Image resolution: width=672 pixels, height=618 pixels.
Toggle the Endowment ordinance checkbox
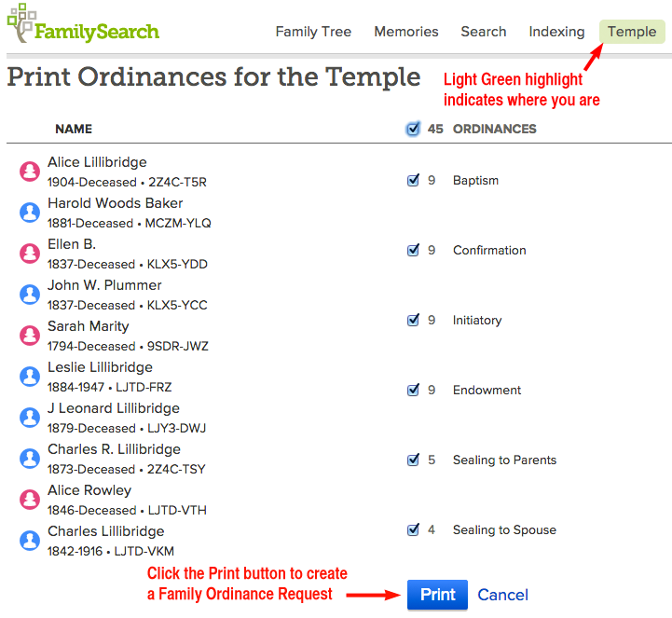pyautogui.click(x=413, y=390)
